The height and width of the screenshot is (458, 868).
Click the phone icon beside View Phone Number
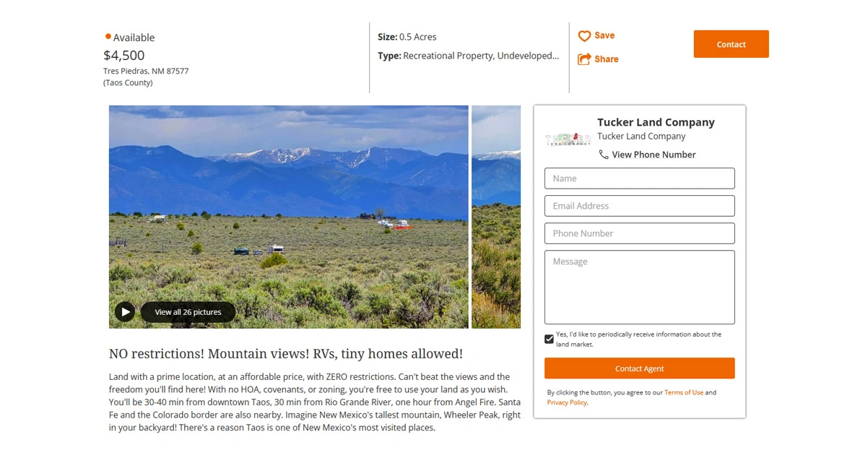[x=604, y=155]
